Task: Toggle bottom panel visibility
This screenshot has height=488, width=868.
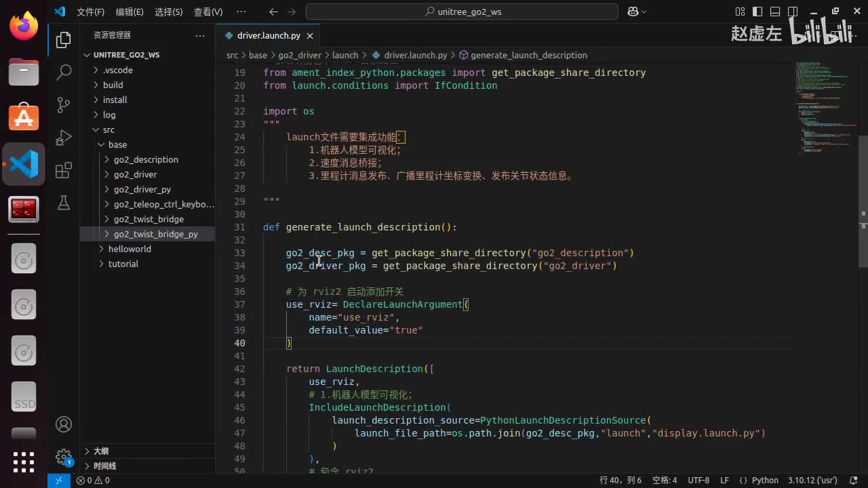Action: point(775,12)
